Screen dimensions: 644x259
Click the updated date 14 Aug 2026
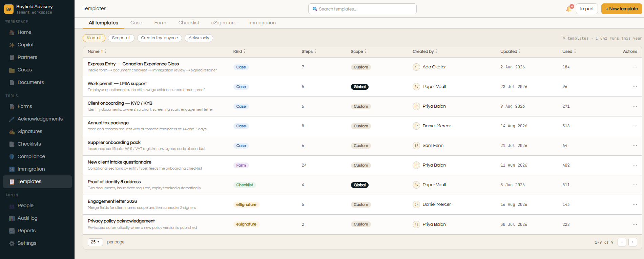coord(514,126)
